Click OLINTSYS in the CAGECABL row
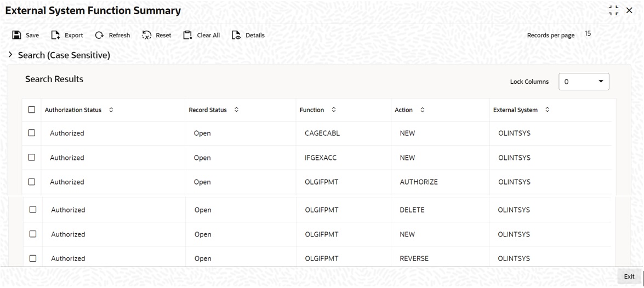Viewport: 644px width, 288px height. tap(514, 134)
